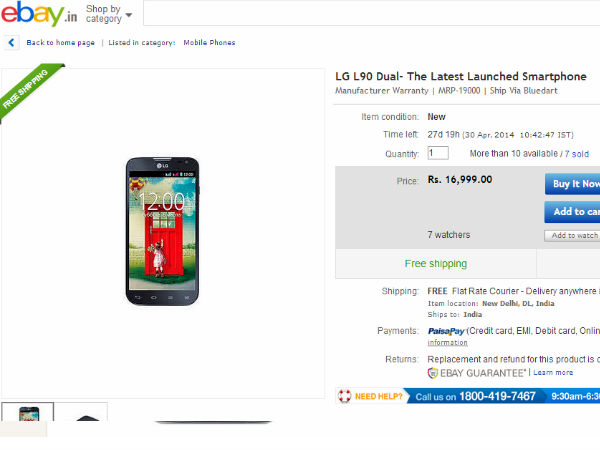
Task: Open the Mobile Phones category link
Action: 209,43
